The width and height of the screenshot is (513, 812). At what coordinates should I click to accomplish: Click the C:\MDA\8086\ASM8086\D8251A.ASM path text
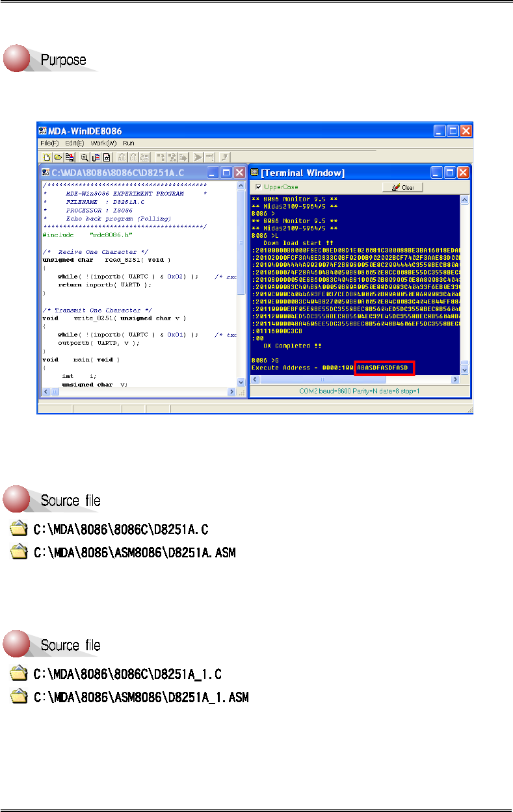click(x=135, y=553)
